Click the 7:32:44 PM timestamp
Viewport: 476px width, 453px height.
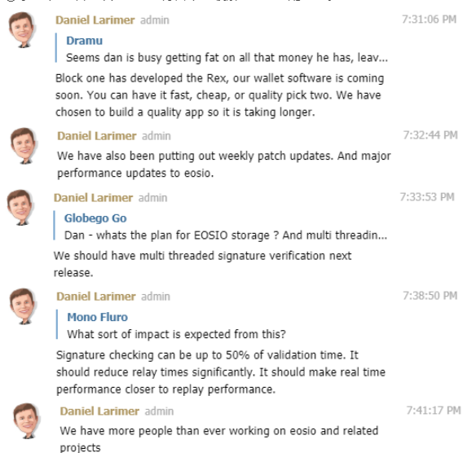click(x=430, y=135)
